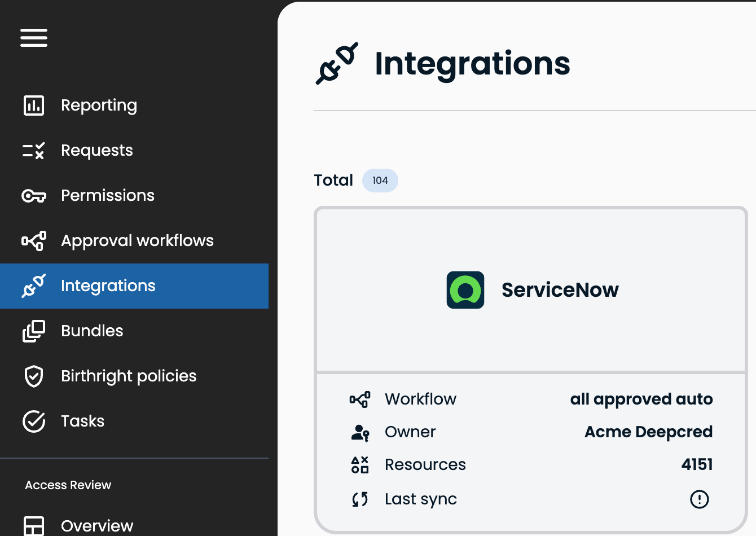Open Integrations in the sidebar
The height and width of the screenshot is (536, 756).
[134, 286]
